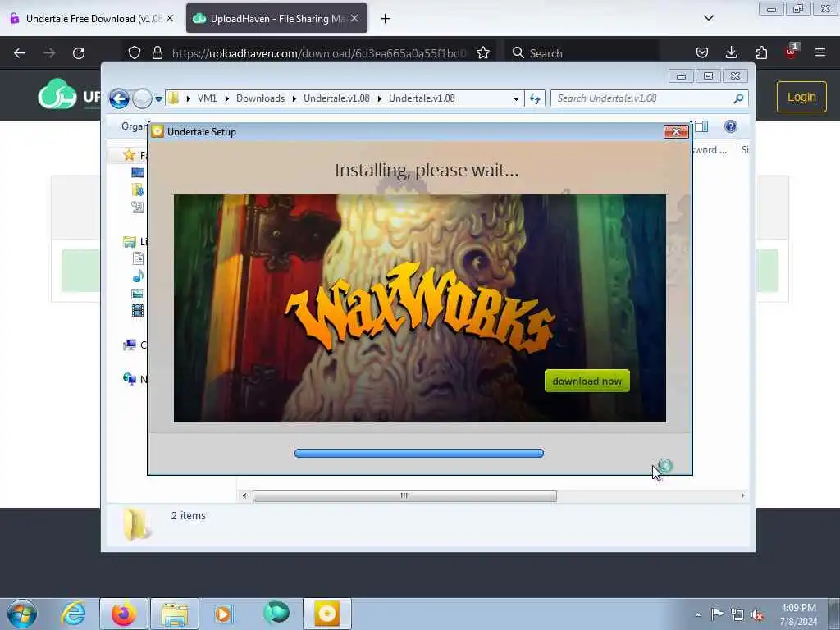Switch to Undertale installer taskbar button
This screenshot has width=840, height=630.
[x=326, y=614]
